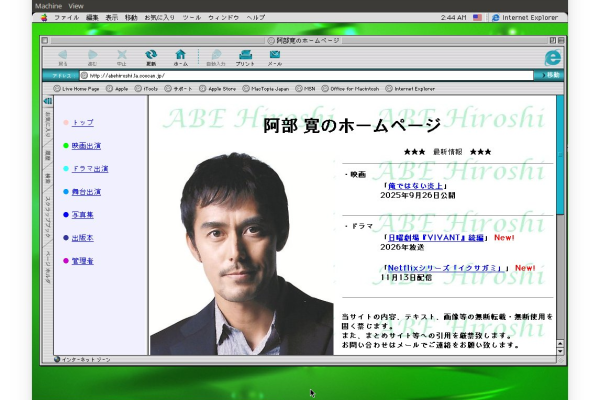Open the Apple Store favorites link

coord(218,89)
